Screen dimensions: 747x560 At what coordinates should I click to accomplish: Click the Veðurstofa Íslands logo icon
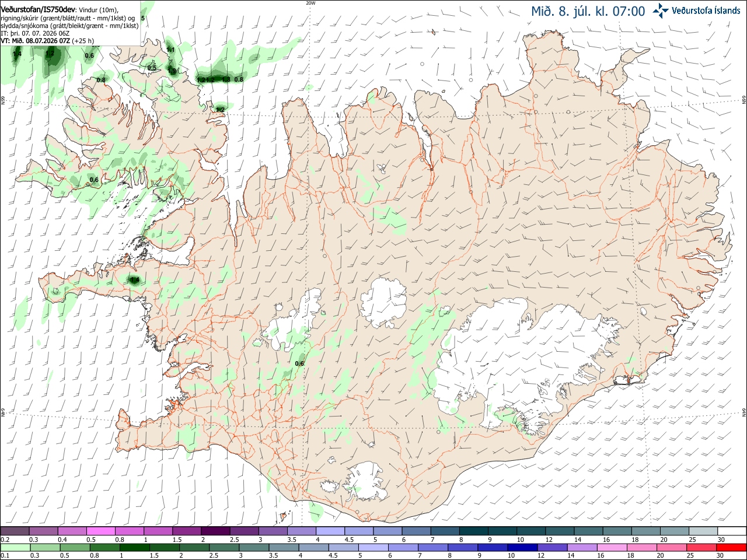click(x=661, y=10)
